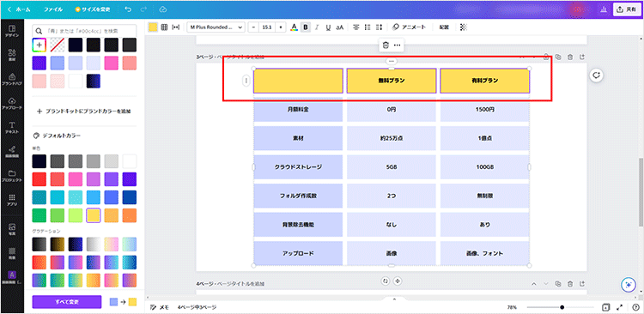Go back to ホーム
Screen dimensions: 644x314
[x=19, y=9]
